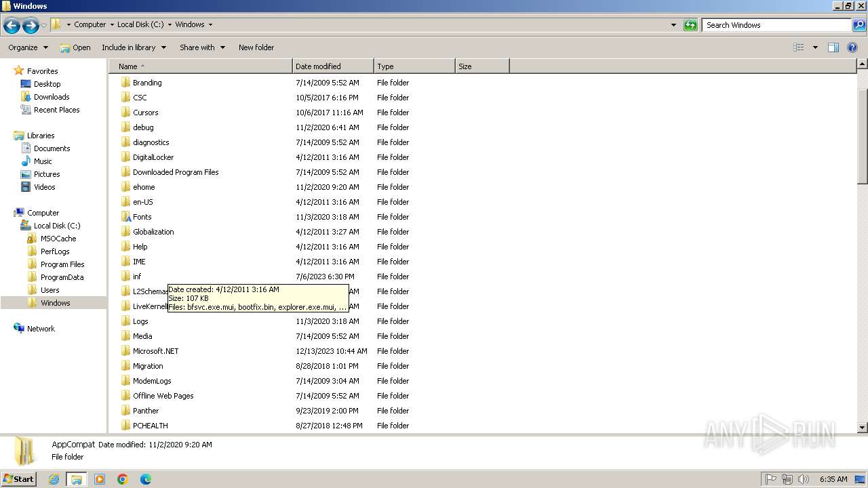Screen dimensions: 868x488
Task: Select Computer in the navigation pane
Action: [43, 213]
